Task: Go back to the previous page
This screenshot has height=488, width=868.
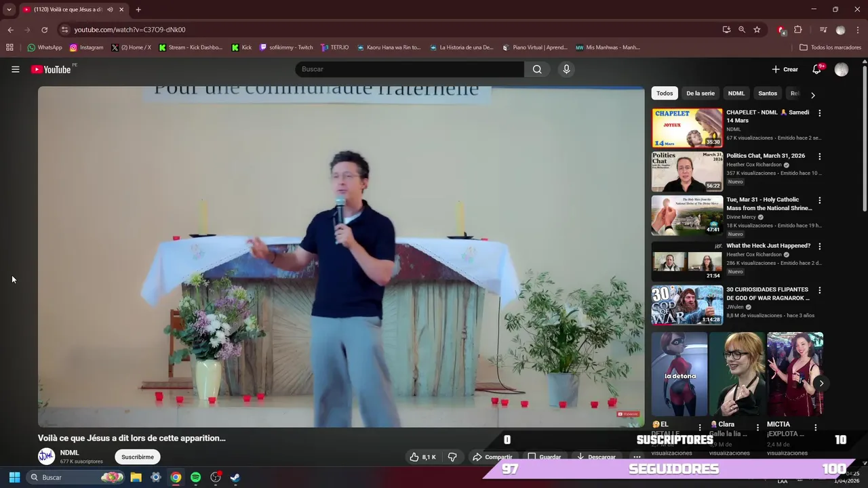Action: [10, 30]
